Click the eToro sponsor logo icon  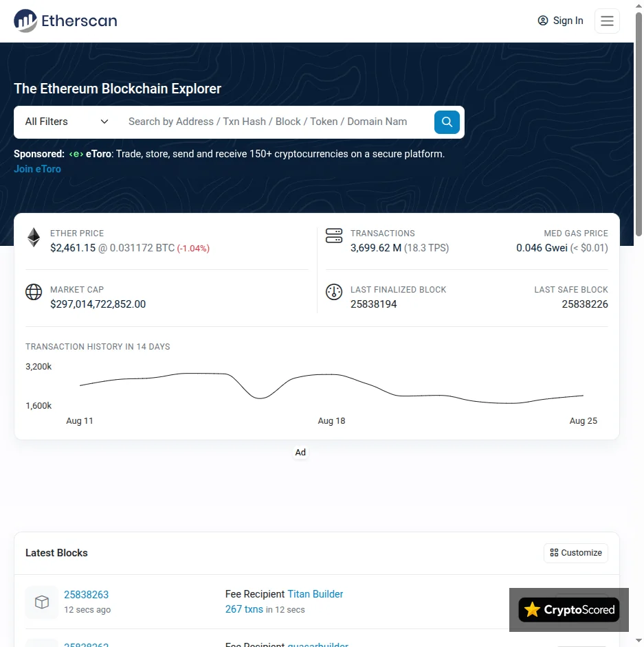(x=76, y=154)
